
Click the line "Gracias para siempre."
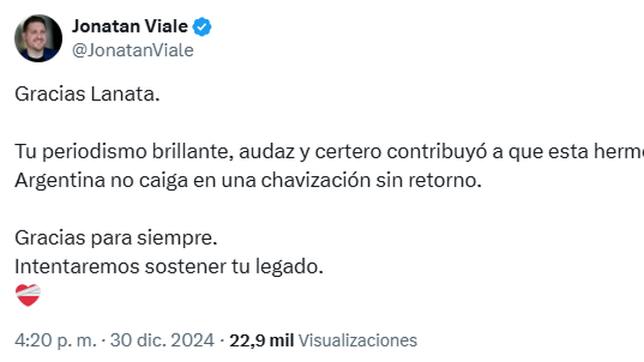[x=116, y=238]
